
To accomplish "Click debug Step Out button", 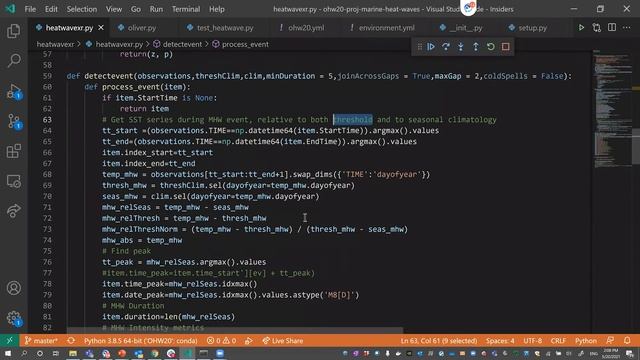I will (476, 47).
